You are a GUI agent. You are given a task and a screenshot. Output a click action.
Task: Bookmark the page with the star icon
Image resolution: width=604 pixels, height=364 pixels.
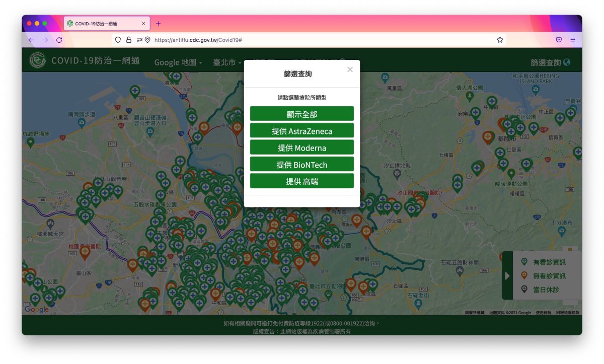coord(500,40)
